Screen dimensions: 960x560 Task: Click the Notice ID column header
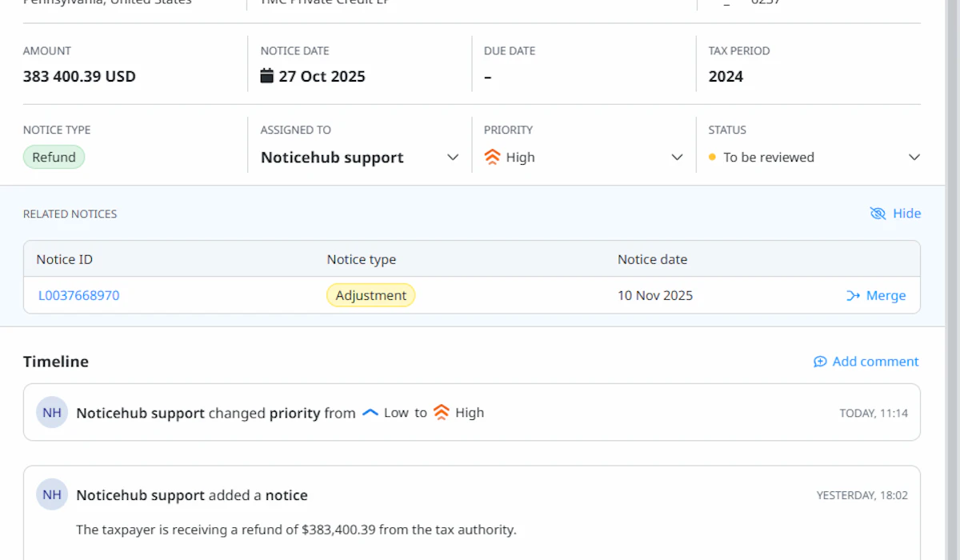point(64,259)
